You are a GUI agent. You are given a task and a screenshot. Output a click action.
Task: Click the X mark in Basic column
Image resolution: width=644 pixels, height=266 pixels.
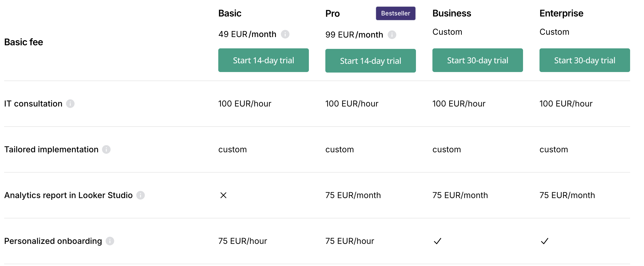pyautogui.click(x=223, y=195)
